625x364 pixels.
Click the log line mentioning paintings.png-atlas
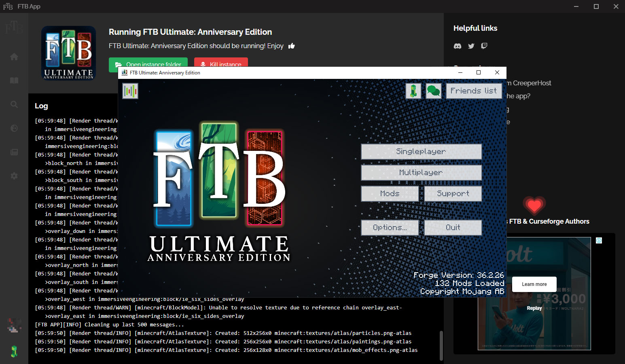tap(223, 342)
